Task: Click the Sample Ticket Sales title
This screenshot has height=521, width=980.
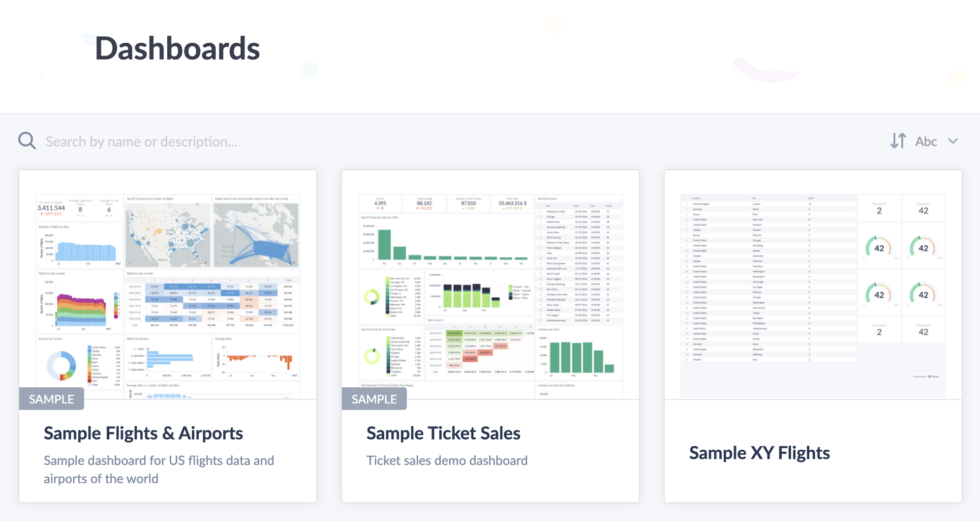Action: (x=443, y=434)
